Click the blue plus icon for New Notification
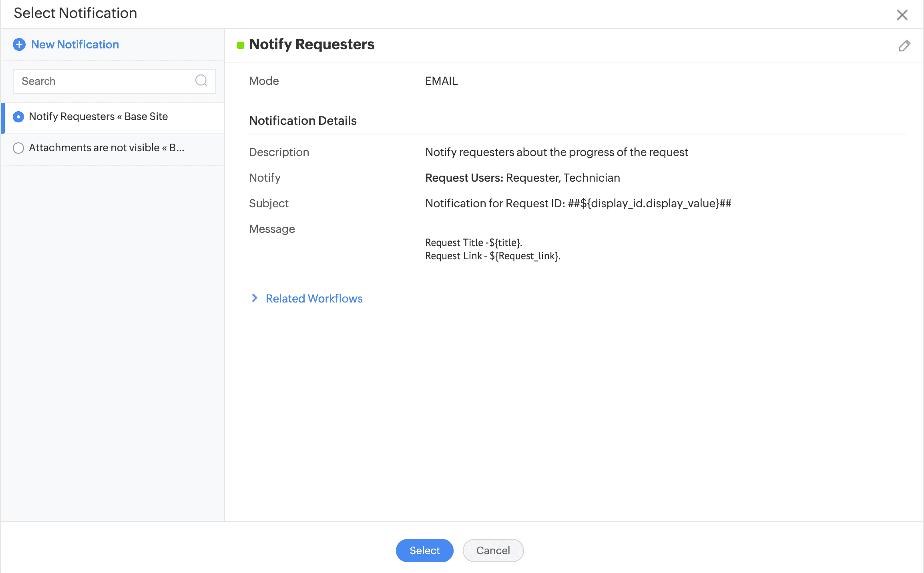 [x=19, y=44]
